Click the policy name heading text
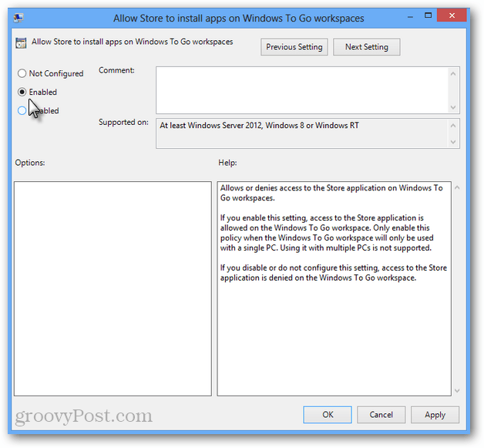The height and width of the screenshot is (448, 484). [x=132, y=42]
